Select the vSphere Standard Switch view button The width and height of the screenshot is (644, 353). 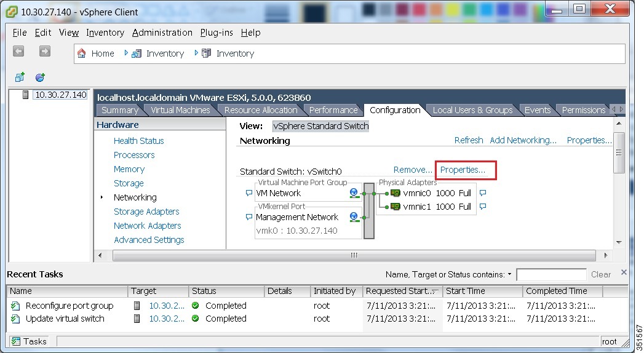click(x=320, y=126)
